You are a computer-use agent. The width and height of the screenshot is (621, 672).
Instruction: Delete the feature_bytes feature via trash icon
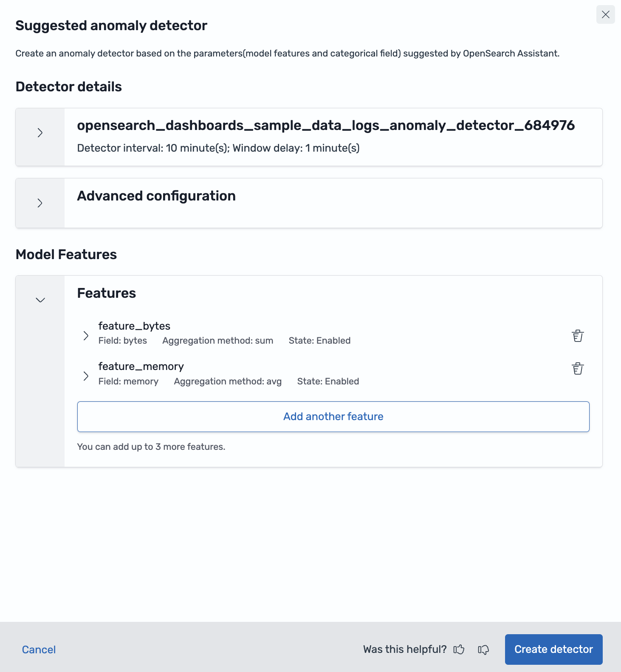[578, 336]
